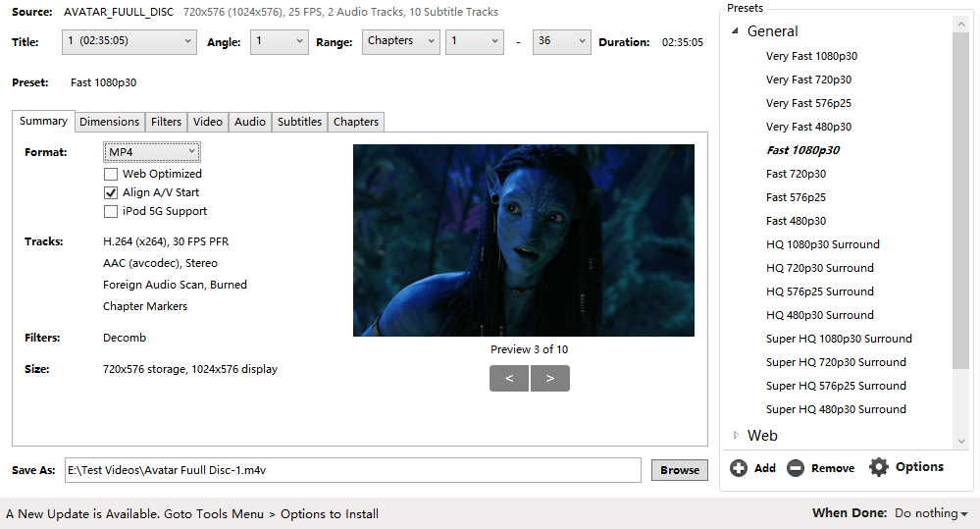The width and height of the screenshot is (980, 529).
Task: Select the Fast 1080p30 preset
Action: click(803, 150)
